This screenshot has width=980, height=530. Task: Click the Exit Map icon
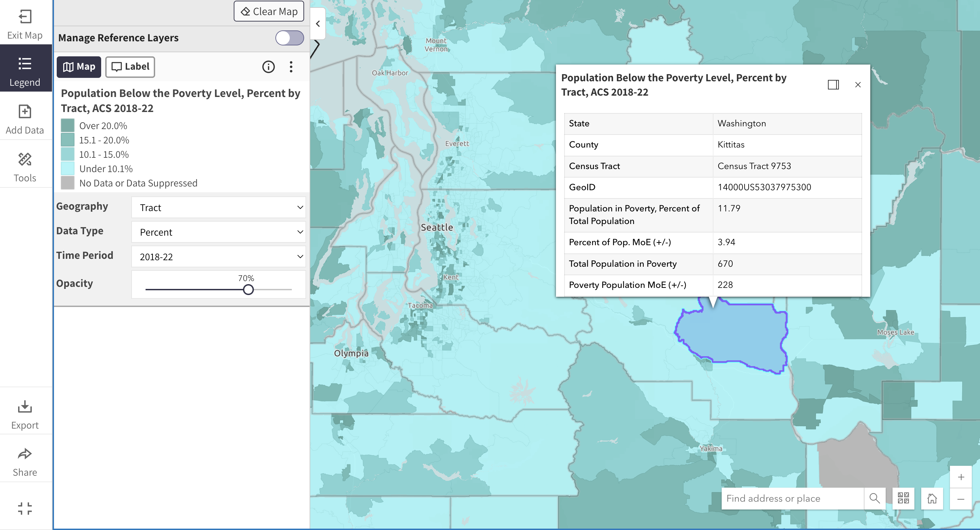[25, 17]
